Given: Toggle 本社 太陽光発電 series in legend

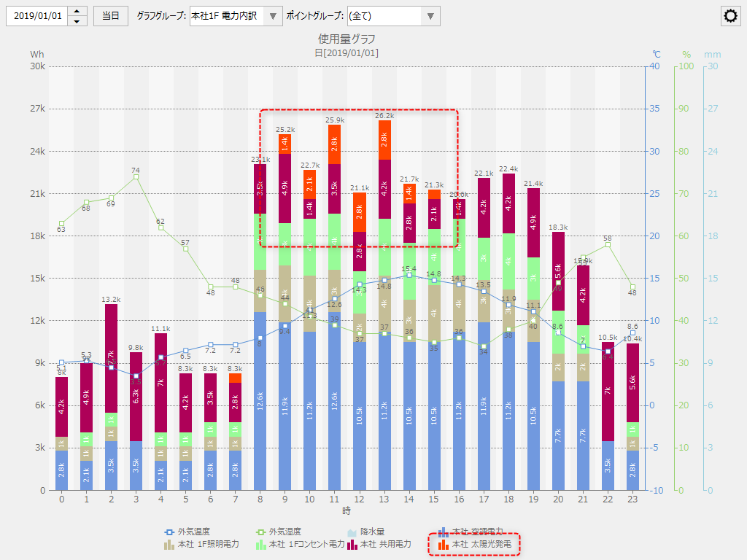Looking at the screenshot, I should point(479,544).
